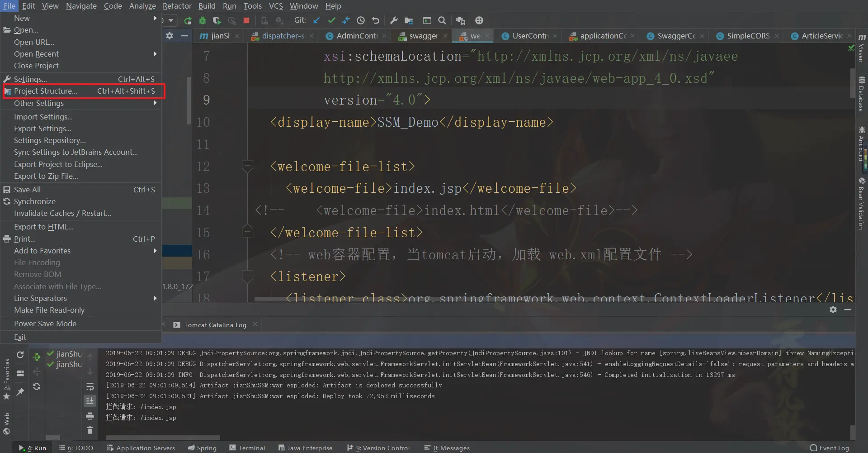Open the Maven side panel

point(862,48)
